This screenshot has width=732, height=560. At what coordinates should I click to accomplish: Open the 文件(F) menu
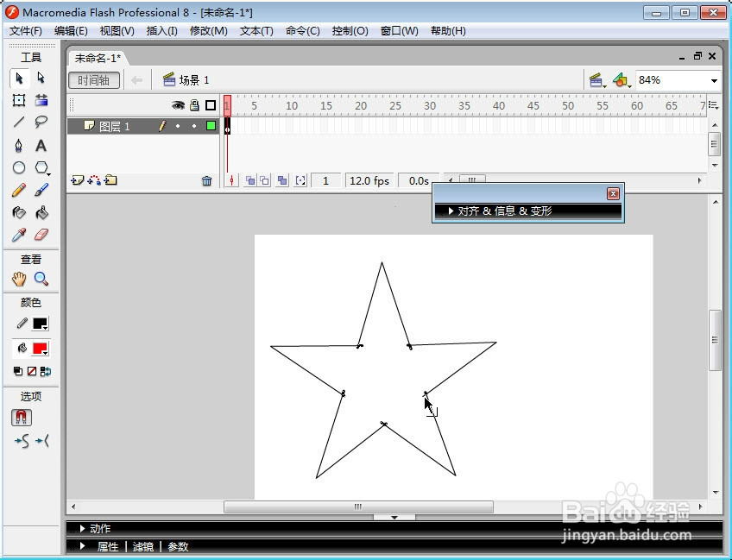[x=26, y=31]
